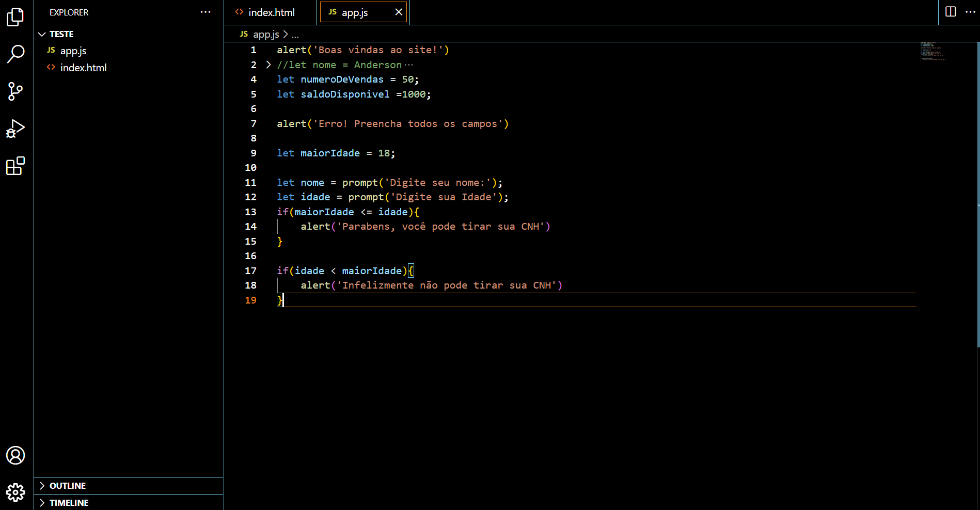980x510 pixels.
Task: Click maiorIdade declaration on line 9
Action: click(330, 153)
